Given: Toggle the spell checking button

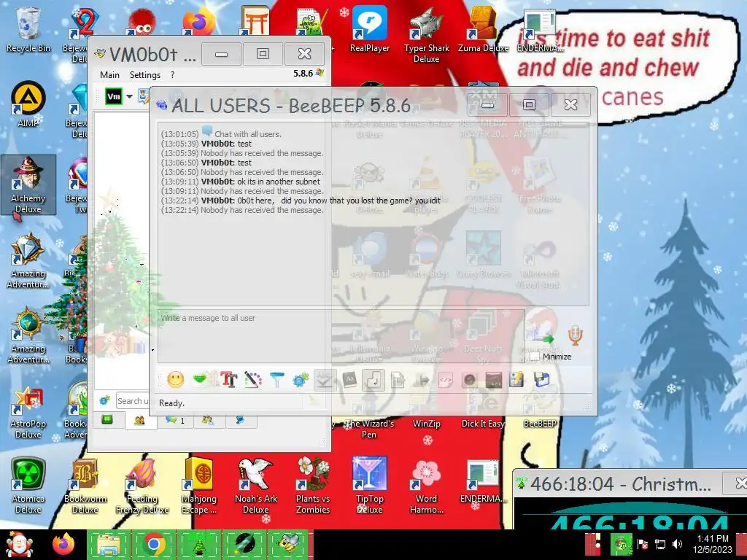Looking at the screenshot, I should (x=325, y=380).
